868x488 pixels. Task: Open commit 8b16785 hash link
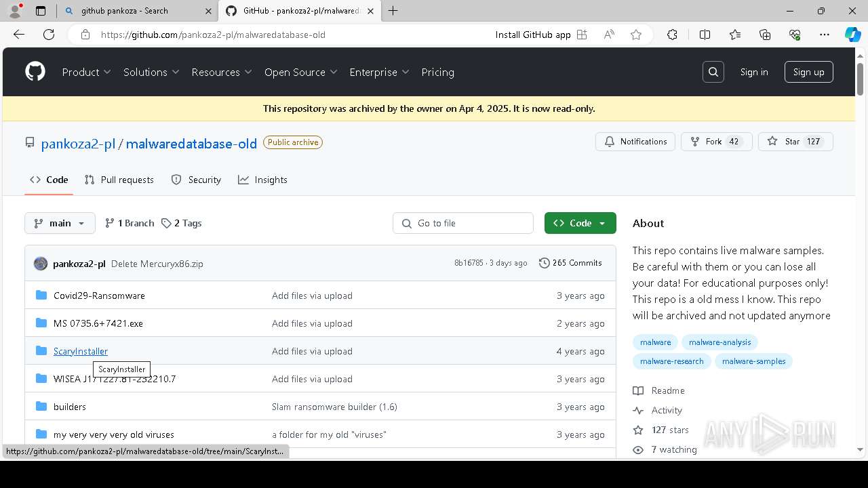469,263
